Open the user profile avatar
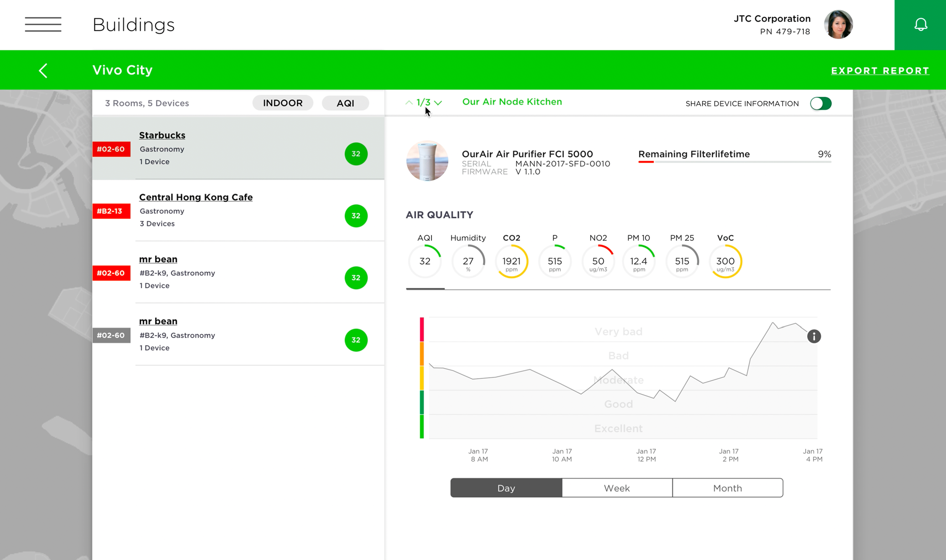The height and width of the screenshot is (560, 946). pyautogui.click(x=838, y=24)
